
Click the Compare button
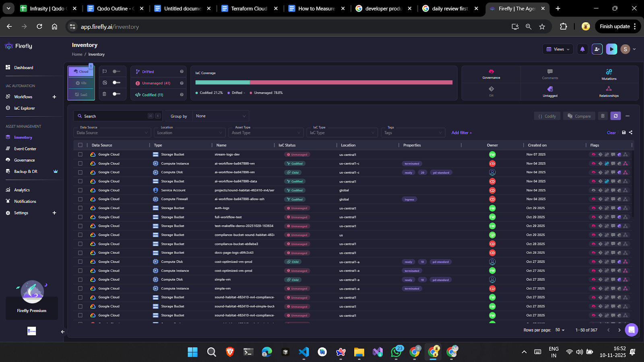[579, 116]
